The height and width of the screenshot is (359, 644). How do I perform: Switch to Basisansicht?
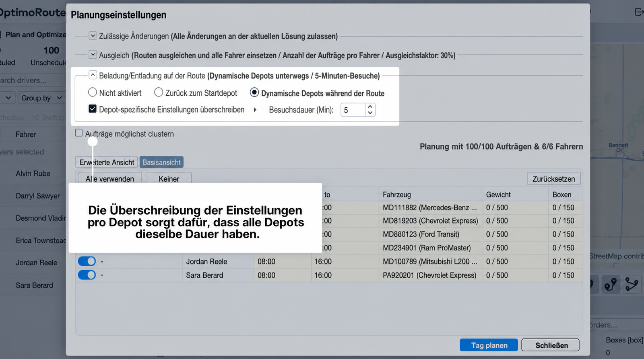[x=161, y=162]
